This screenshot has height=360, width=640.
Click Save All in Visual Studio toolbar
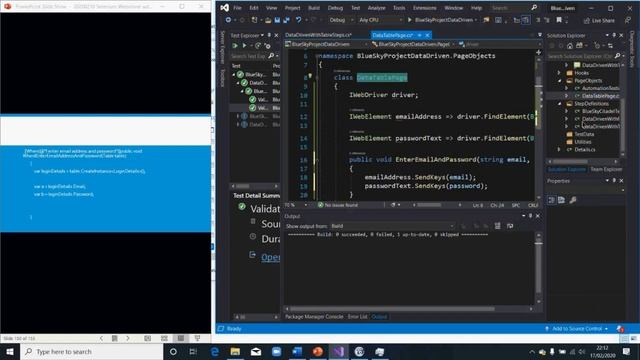point(286,20)
